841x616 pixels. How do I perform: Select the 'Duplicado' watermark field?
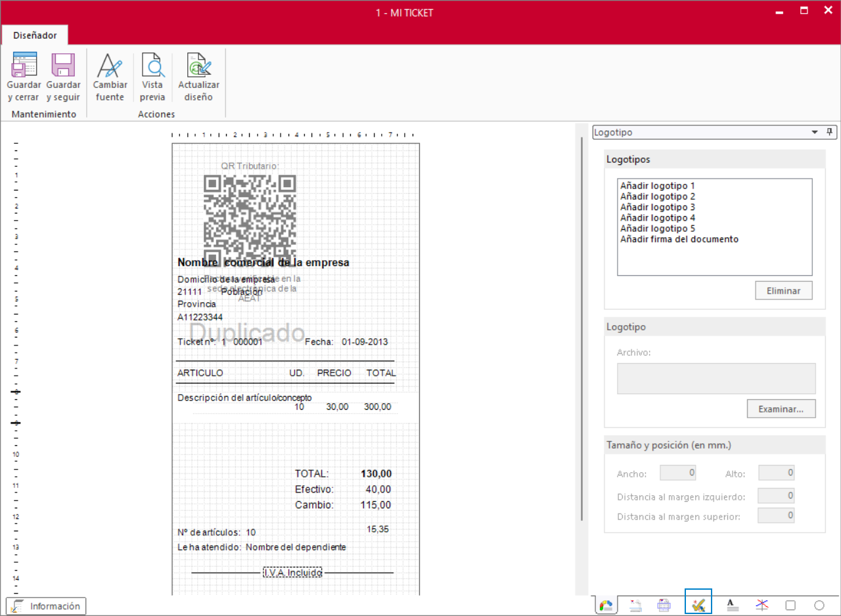(247, 334)
